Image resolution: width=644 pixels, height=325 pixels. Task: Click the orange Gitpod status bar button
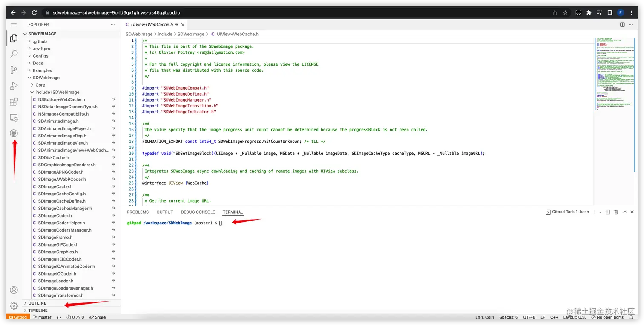click(18, 317)
